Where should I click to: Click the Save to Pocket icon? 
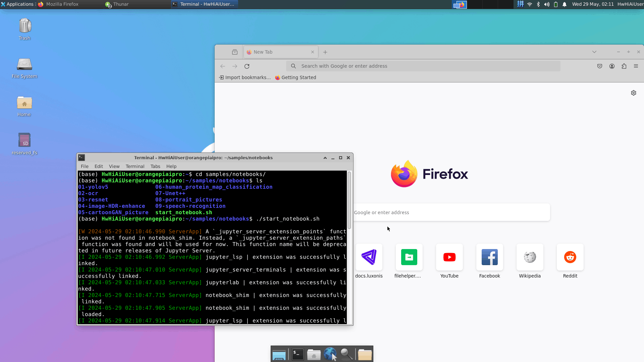point(600,66)
